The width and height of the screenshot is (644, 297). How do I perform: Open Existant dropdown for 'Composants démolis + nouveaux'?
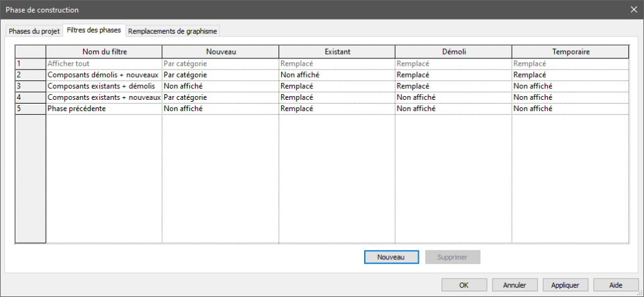[x=336, y=75]
